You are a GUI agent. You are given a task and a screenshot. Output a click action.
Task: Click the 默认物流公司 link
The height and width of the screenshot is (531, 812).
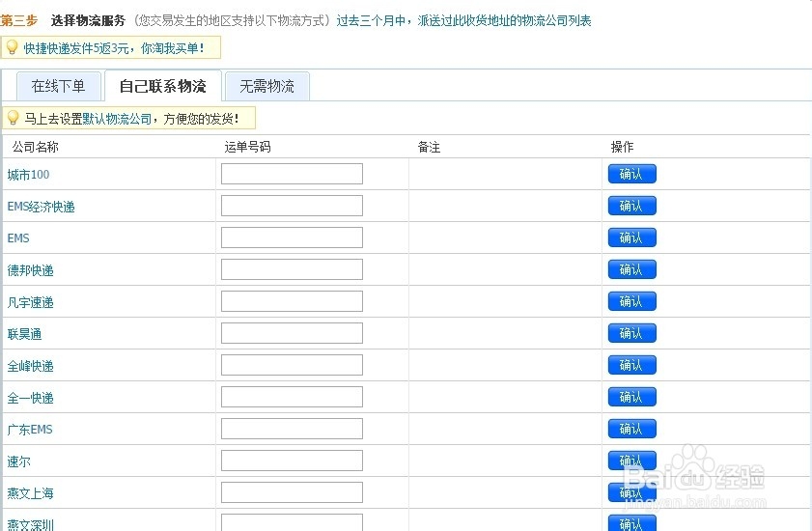[117, 119]
